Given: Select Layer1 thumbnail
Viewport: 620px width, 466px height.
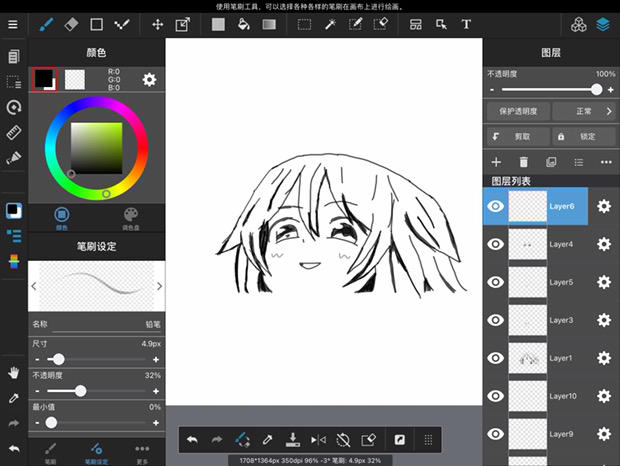Looking at the screenshot, I should [527, 358].
